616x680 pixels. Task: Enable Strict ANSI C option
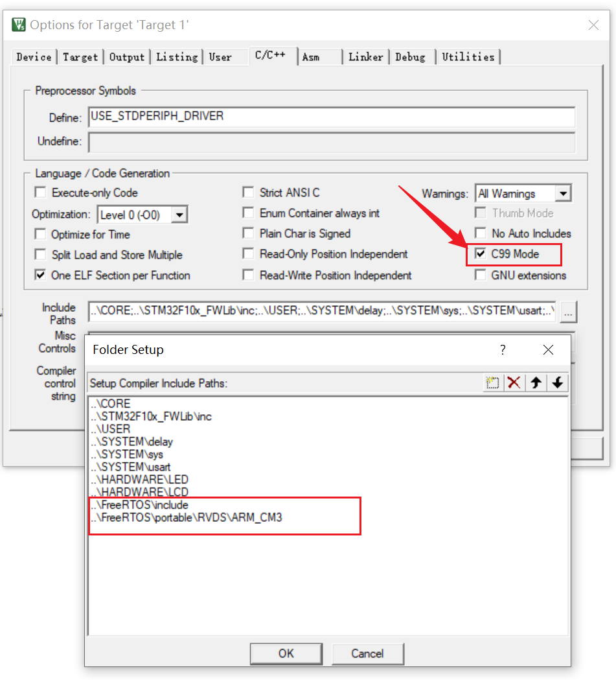(248, 193)
